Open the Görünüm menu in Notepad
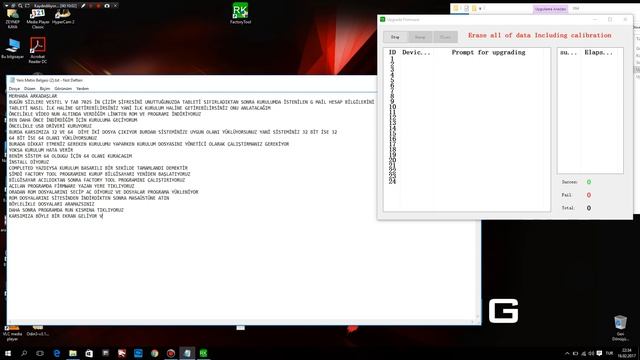Image resolution: width=640 pixels, height=360 pixels. (63, 89)
